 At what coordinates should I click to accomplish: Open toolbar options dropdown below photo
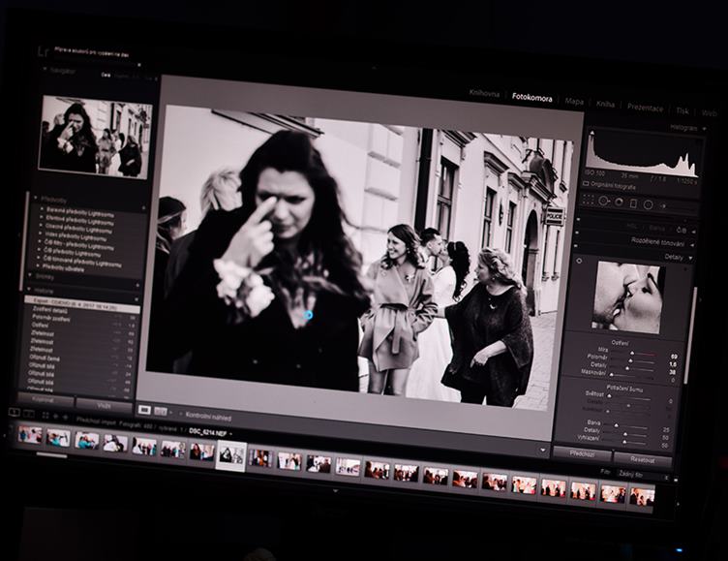coord(542,450)
